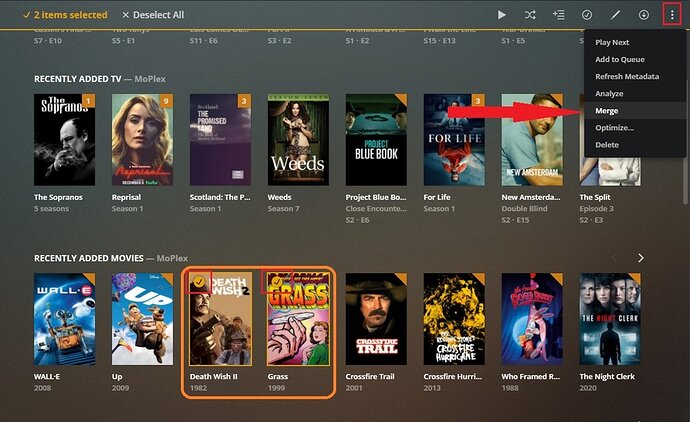Screen dimensions: 690x422
Task: Click 'Close Encounte...' episode subtitle
Action: click(376, 209)
